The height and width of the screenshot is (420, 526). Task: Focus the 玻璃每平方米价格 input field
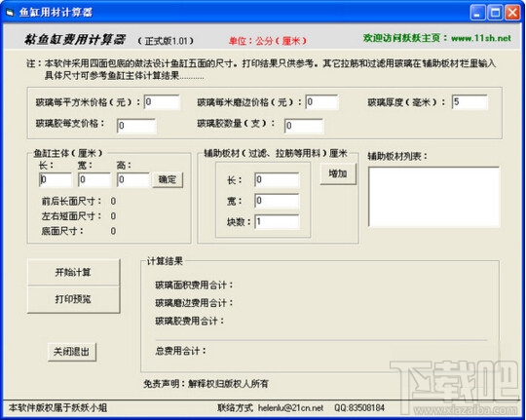(x=162, y=102)
